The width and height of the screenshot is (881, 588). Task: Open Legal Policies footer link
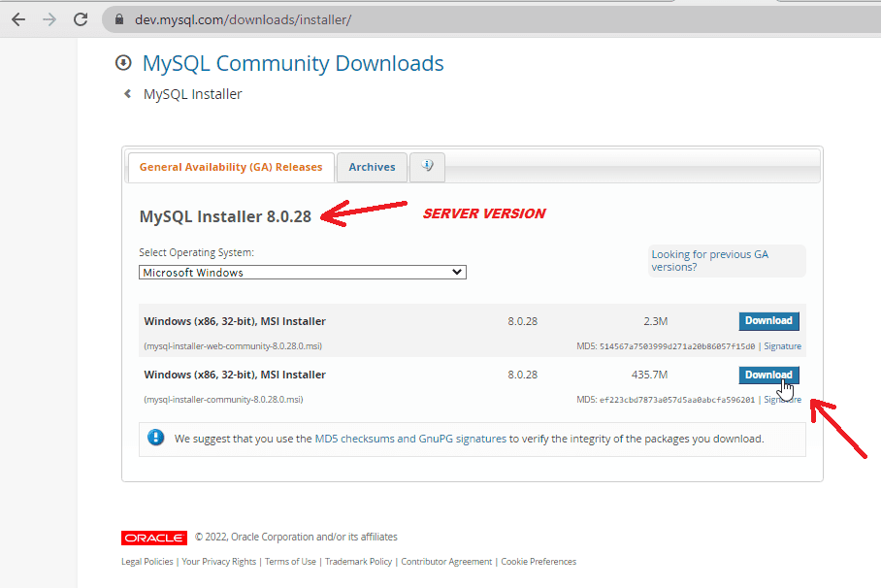pos(147,562)
